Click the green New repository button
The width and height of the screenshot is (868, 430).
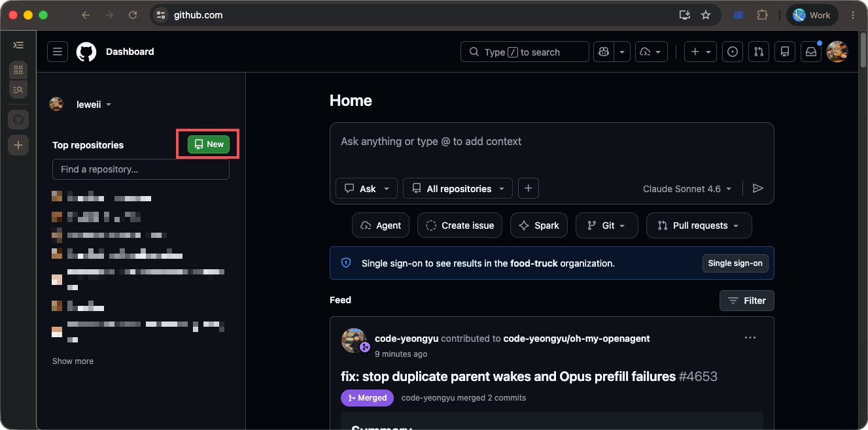click(209, 144)
